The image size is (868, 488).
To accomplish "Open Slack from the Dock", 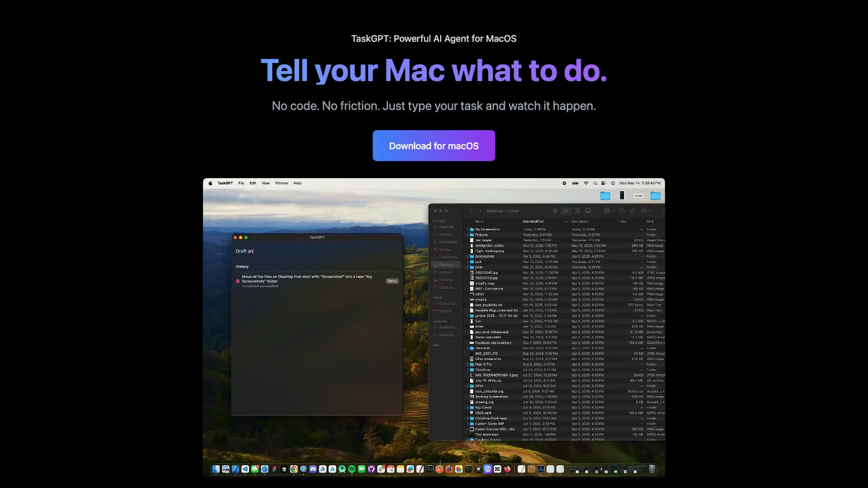I will (x=381, y=469).
